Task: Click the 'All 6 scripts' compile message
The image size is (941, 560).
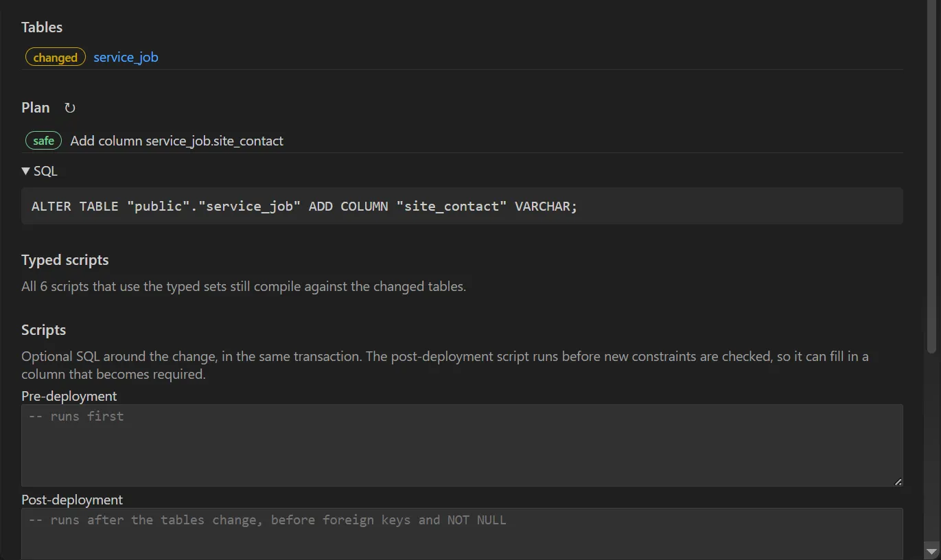Action: point(244,286)
